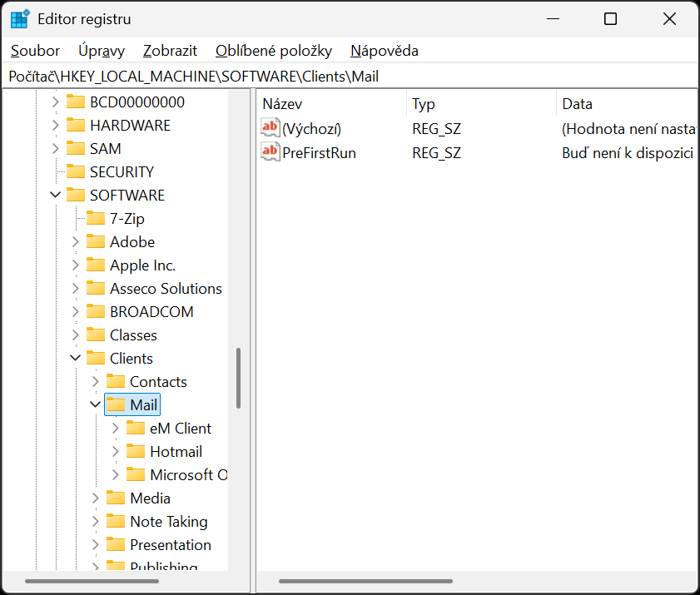Select the Note Taking key

click(168, 522)
